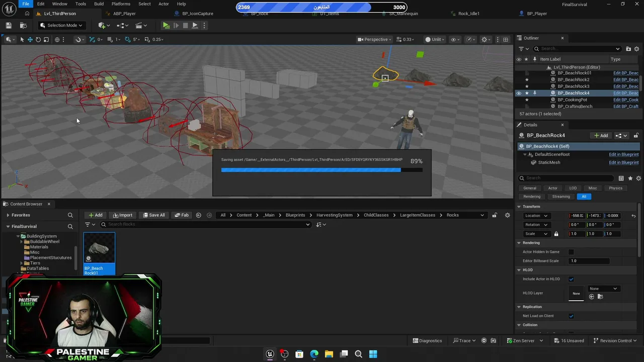Toggle world/local coordinate space globe
Image resolution: width=644 pixels, height=362 pixels.
coord(57,39)
